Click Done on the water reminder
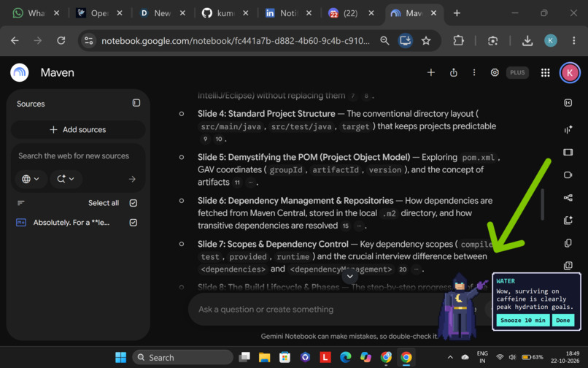The image size is (588, 368). click(563, 321)
